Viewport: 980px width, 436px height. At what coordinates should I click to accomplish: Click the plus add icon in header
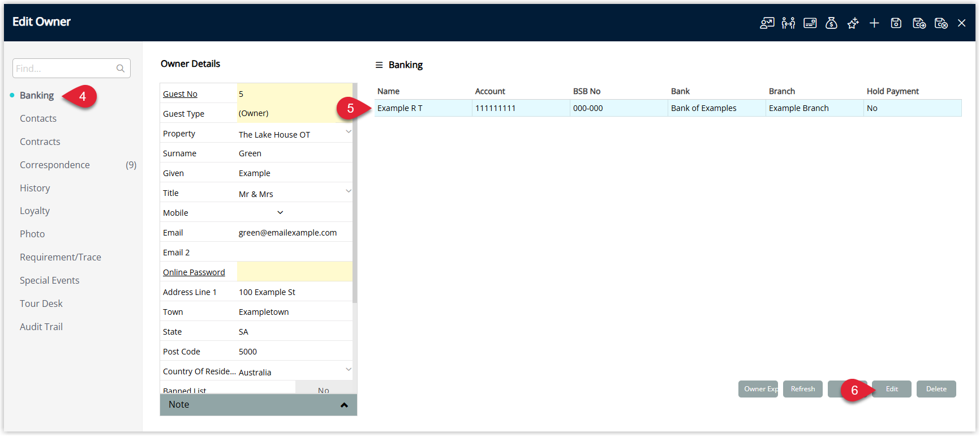(874, 23)
